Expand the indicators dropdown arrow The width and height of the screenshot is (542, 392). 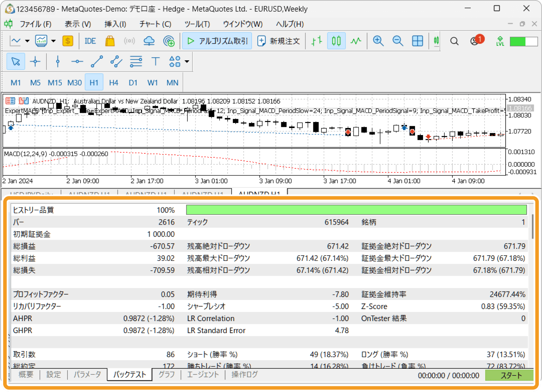click(53, 41)
